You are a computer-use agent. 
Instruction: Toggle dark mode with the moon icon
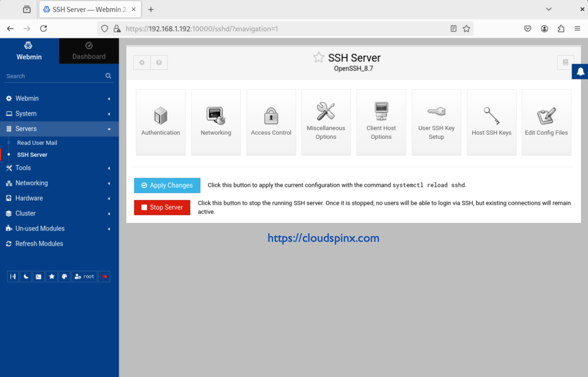tap(26, 276)
